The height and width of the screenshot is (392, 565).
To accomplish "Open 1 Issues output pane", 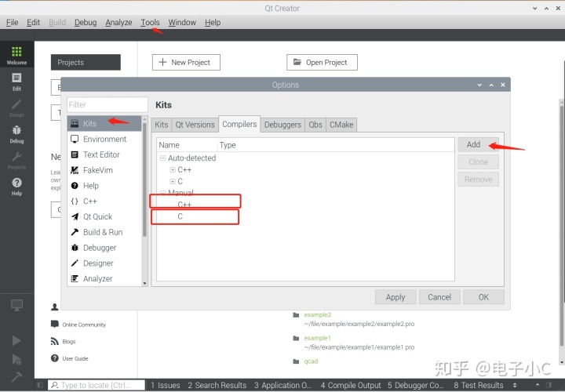I will point(165,385).
